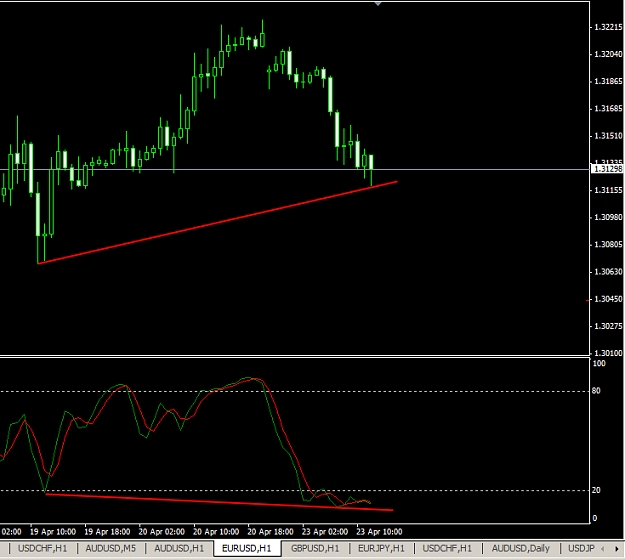Click the 23 Apr 10:00 time label
625x560 pixels.
pos(379,532)
